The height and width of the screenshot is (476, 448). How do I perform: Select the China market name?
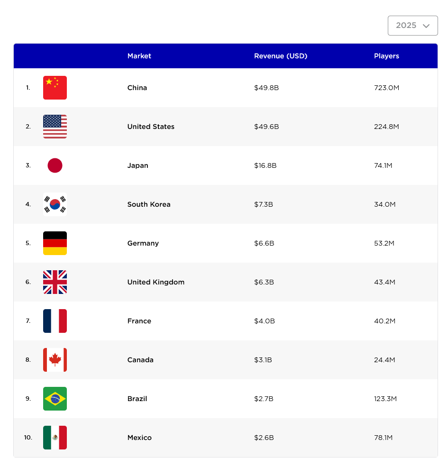point(137,88)
